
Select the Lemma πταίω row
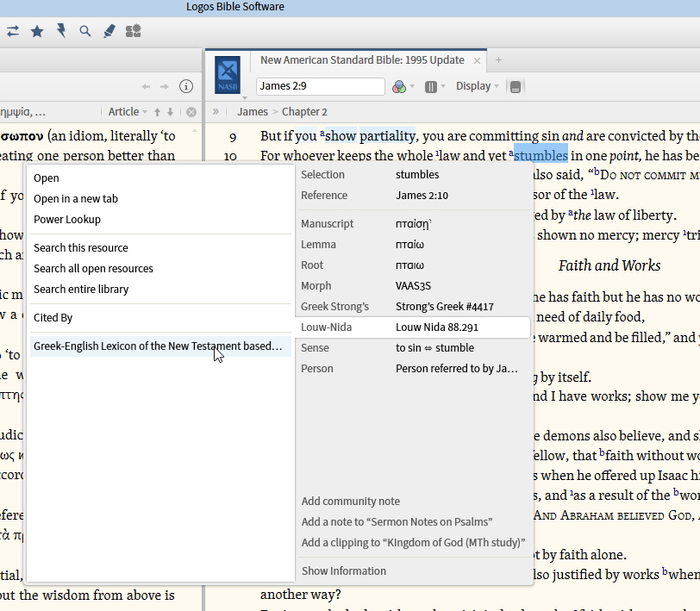point(414,245)
